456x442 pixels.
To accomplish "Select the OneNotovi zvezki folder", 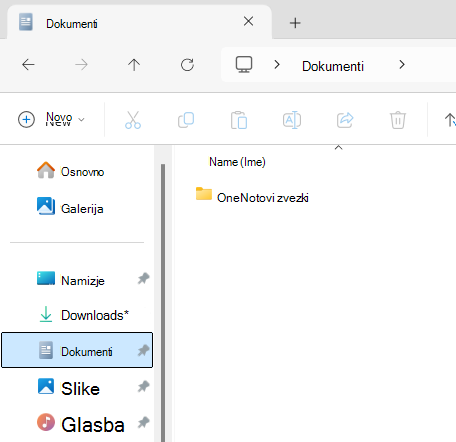I will click(x=252, y=196).
